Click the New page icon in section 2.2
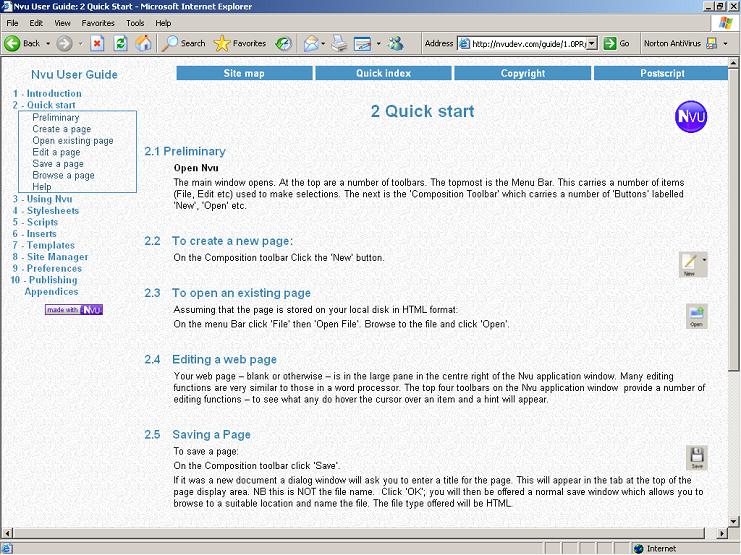 [x=689, y=263]
